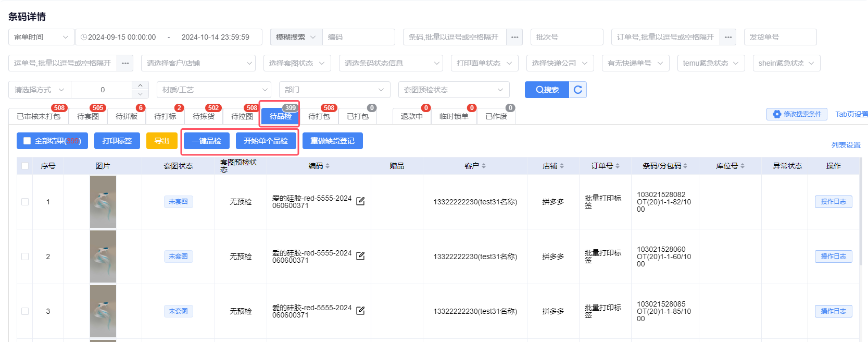Sort by the 编码 column sort icon

tap(328, 166)
